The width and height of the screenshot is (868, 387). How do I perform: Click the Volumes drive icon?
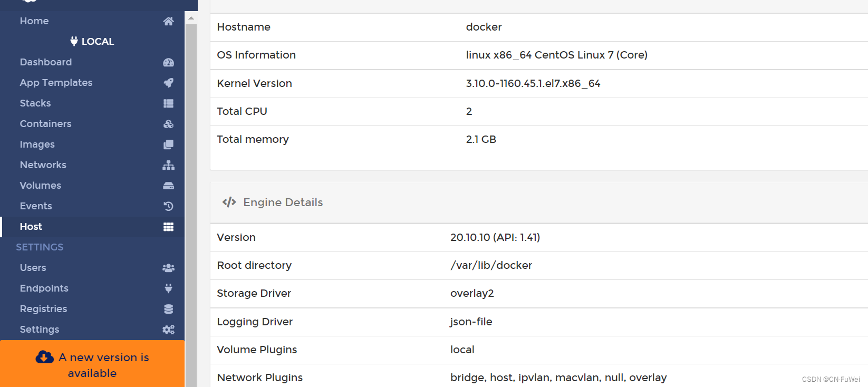pyautogui.click(x=168, y=186)
